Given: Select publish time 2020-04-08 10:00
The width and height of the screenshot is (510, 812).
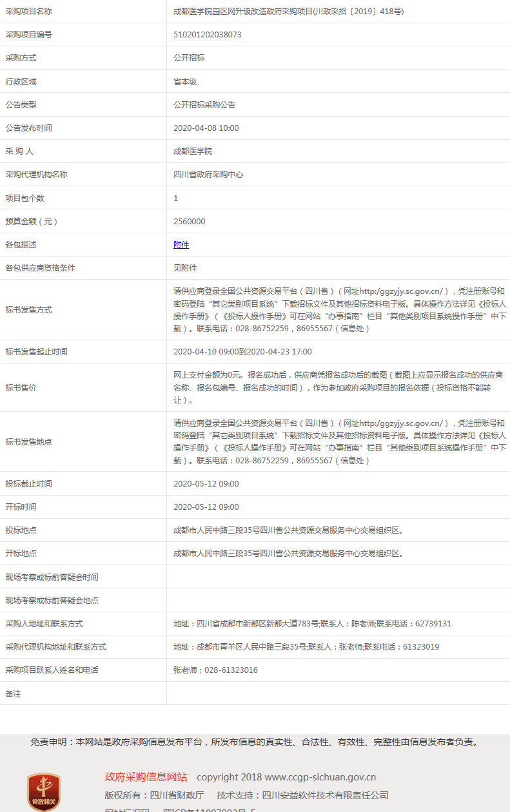Looking at the screenshot, I should pyautogui.click(x=206, y=128).
